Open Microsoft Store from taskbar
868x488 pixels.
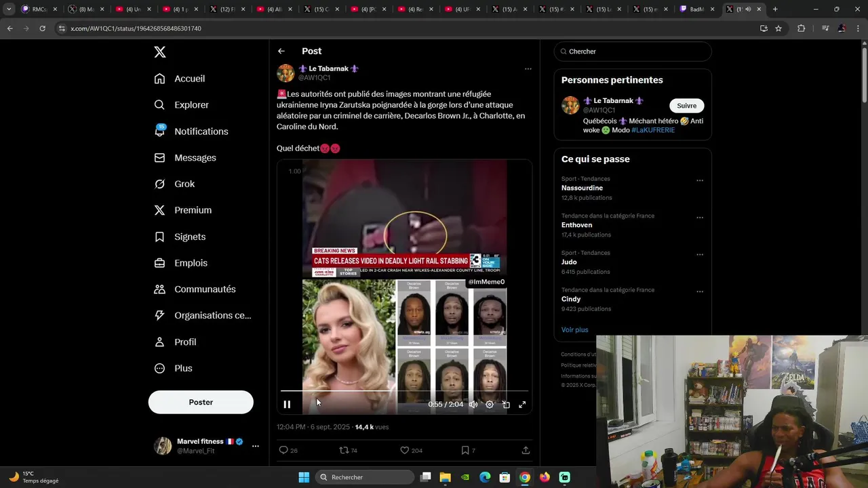(x=505, y=477)
